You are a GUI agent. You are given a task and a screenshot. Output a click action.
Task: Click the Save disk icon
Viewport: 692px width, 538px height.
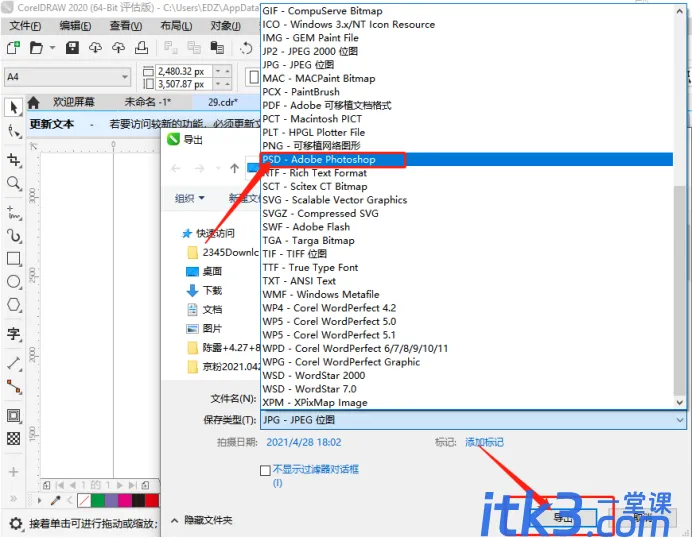(72, 47)
